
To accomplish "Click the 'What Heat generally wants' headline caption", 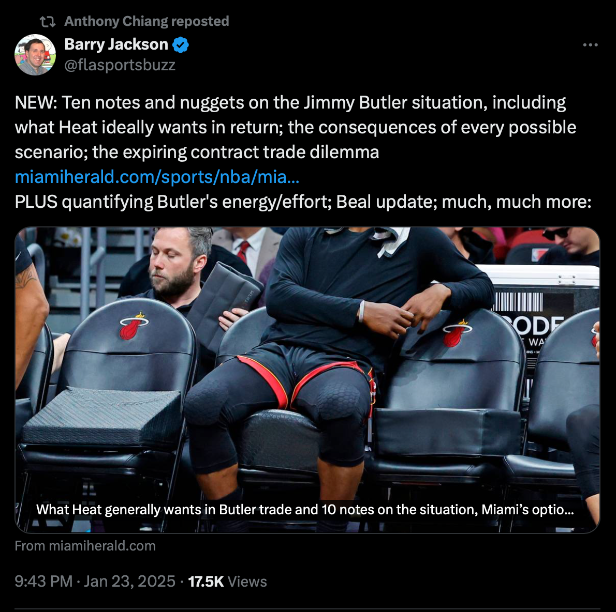I will [x=305, y=509].
